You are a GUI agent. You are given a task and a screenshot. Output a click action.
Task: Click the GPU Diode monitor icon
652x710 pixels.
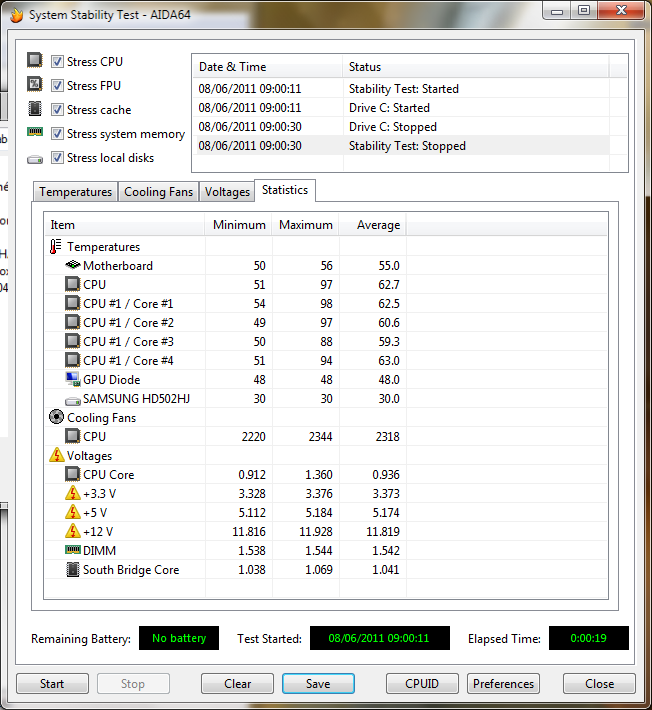click(72, 379)
